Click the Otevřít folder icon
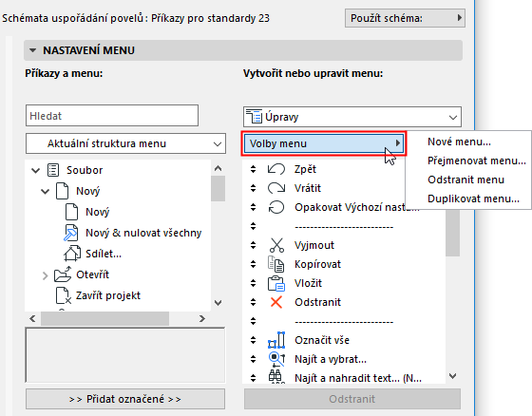 pos(63,274)
